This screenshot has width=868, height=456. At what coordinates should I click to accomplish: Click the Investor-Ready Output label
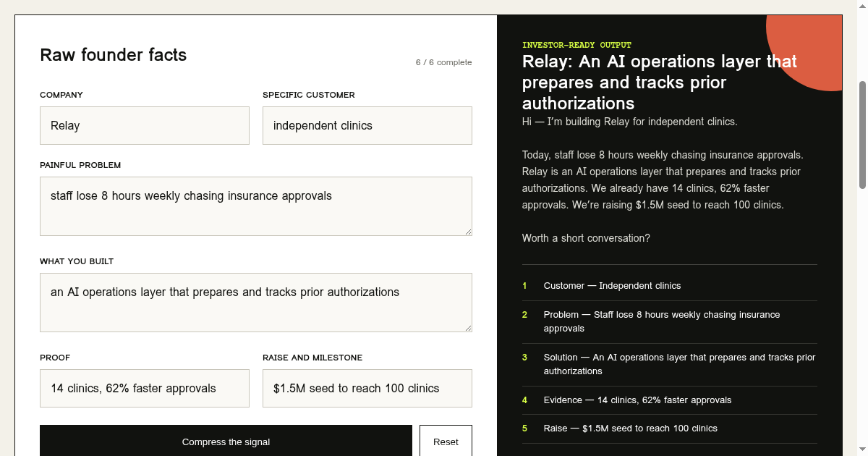576,45
